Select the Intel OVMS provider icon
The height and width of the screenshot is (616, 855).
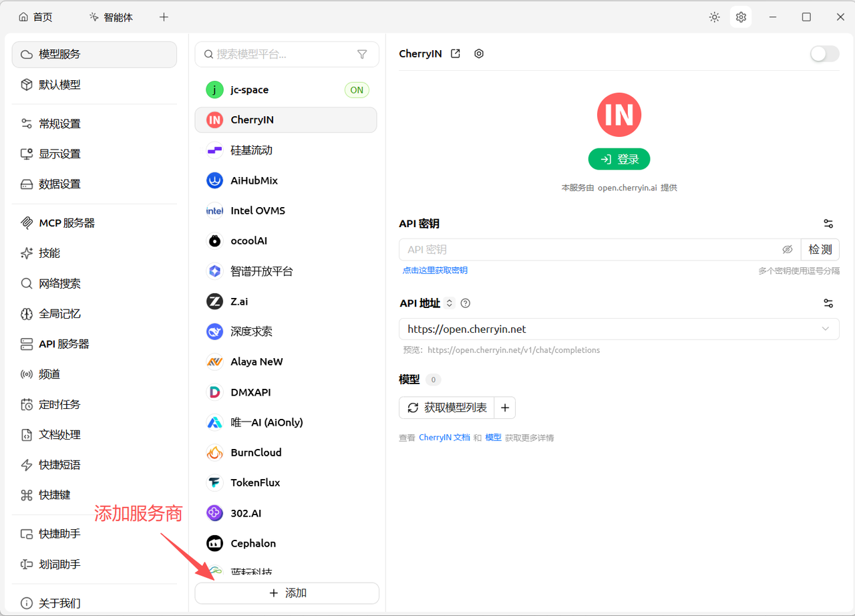(214, 210)
